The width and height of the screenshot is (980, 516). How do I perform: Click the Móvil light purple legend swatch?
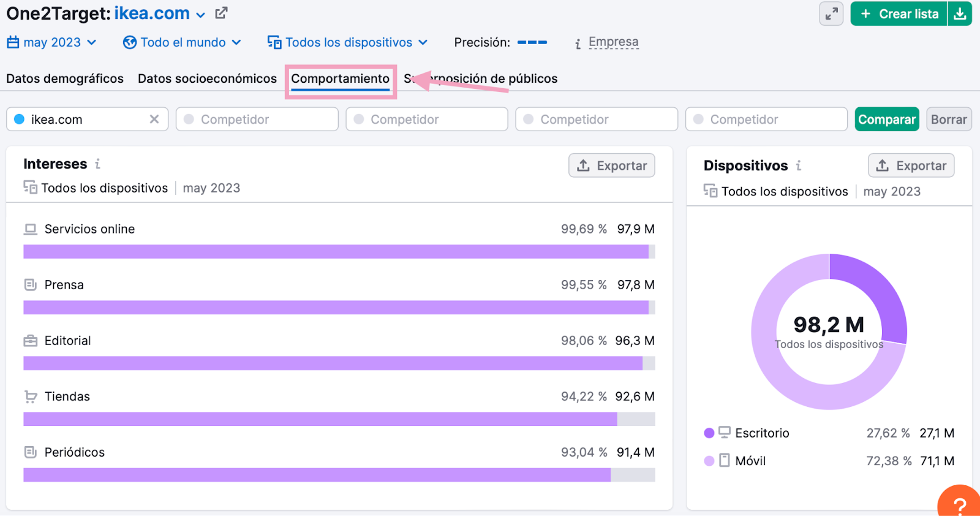709,461
